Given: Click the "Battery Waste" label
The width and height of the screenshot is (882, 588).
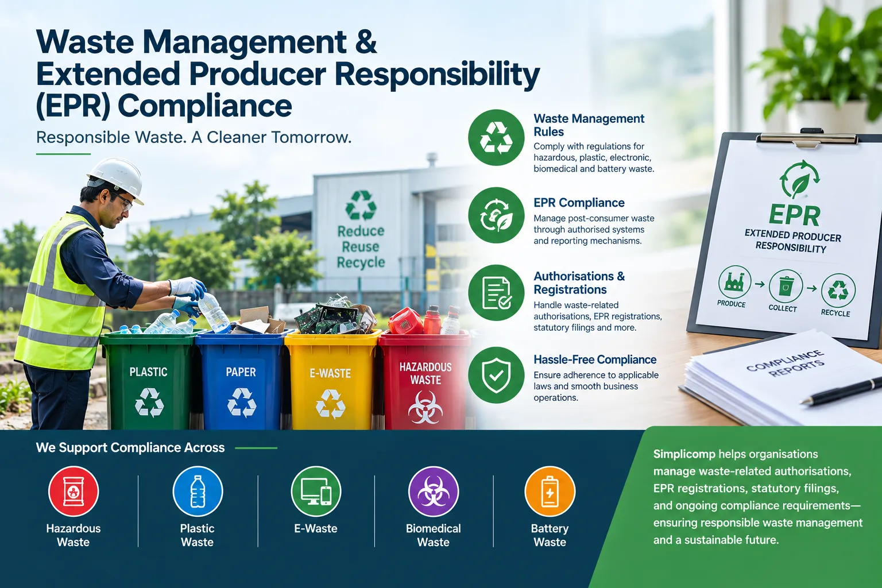Looking at the screenshot, I should click(x=550, y=535).
